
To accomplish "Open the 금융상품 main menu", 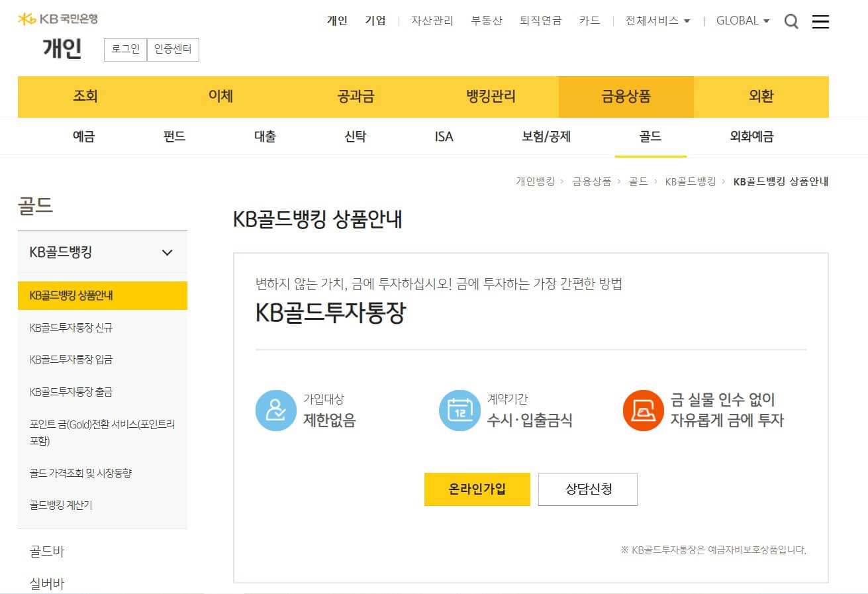I will click(x=626, y=97).
